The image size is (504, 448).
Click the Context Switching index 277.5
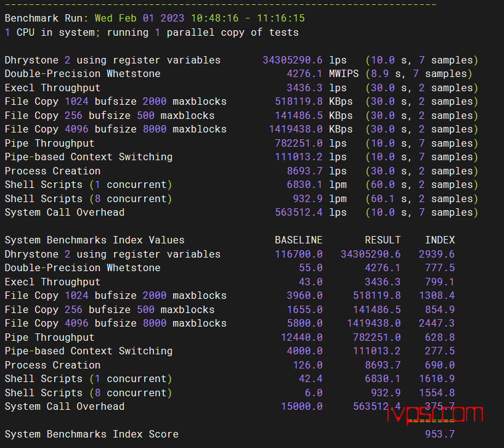tap(440, 351)
